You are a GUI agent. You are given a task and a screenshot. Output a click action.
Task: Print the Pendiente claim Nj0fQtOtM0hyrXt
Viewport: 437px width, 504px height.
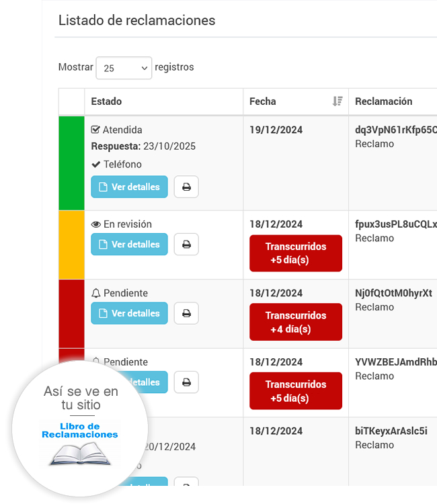[186, 313]
